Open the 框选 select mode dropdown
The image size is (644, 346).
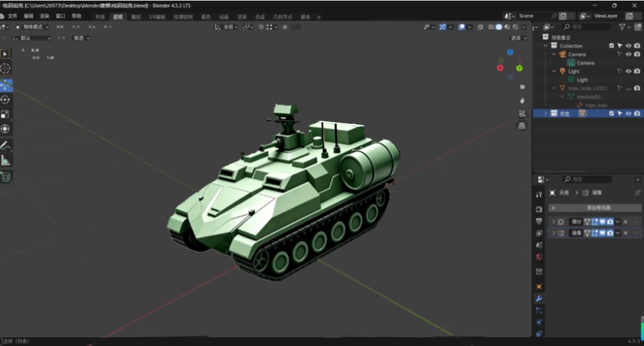pos(82,38)
